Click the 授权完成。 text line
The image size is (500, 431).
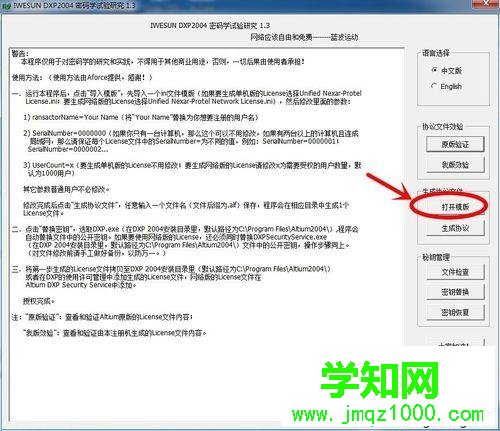39,301
